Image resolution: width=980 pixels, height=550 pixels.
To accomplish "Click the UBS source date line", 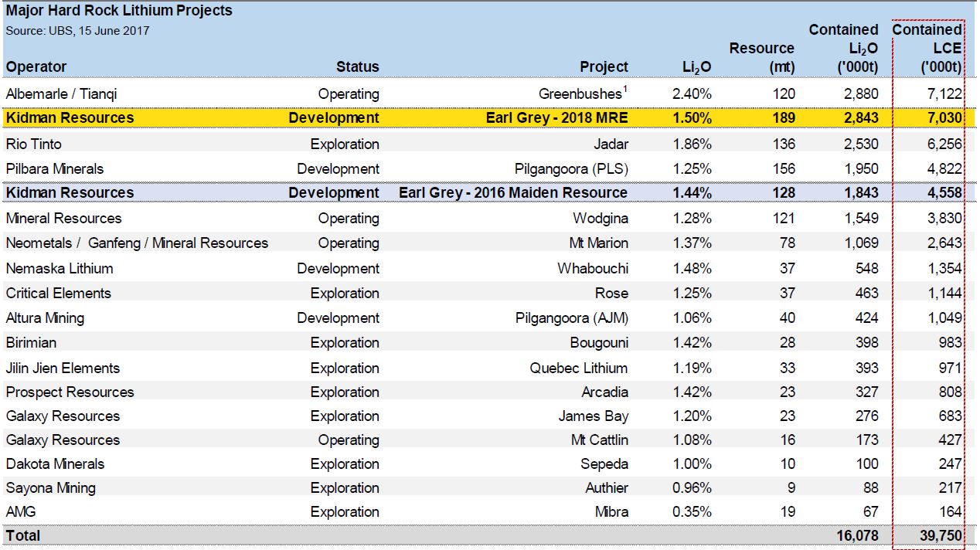I will (77, 31).
